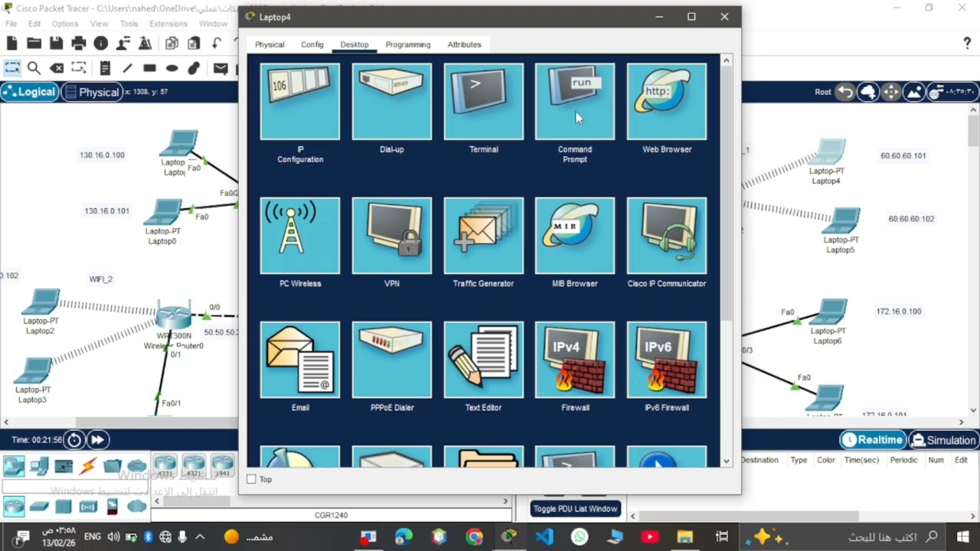Click Toggle PDU List Window button
This screenshot has height=551, width=980.
pyautogui.click(x=575, y=509)
